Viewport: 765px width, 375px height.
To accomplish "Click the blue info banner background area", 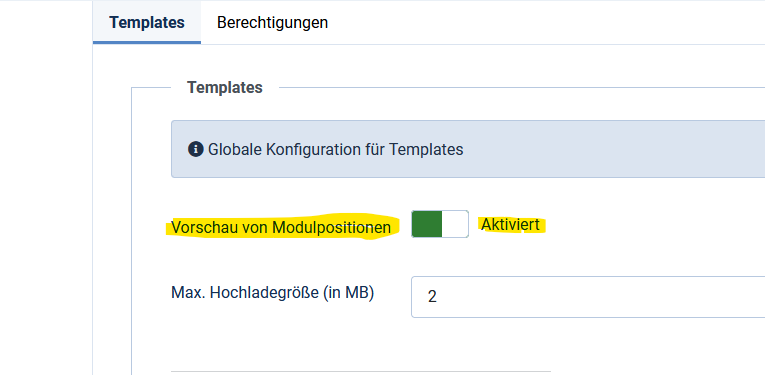I will [x=610, y=149].
